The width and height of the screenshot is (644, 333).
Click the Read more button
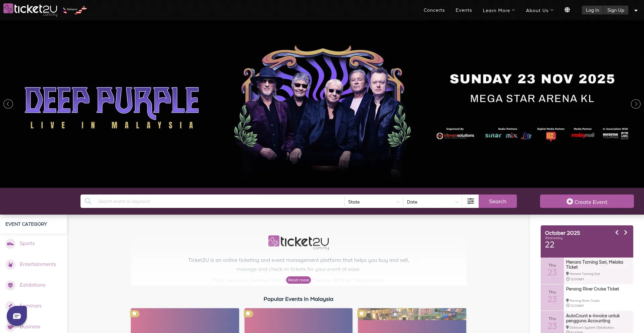pos(299,280)
